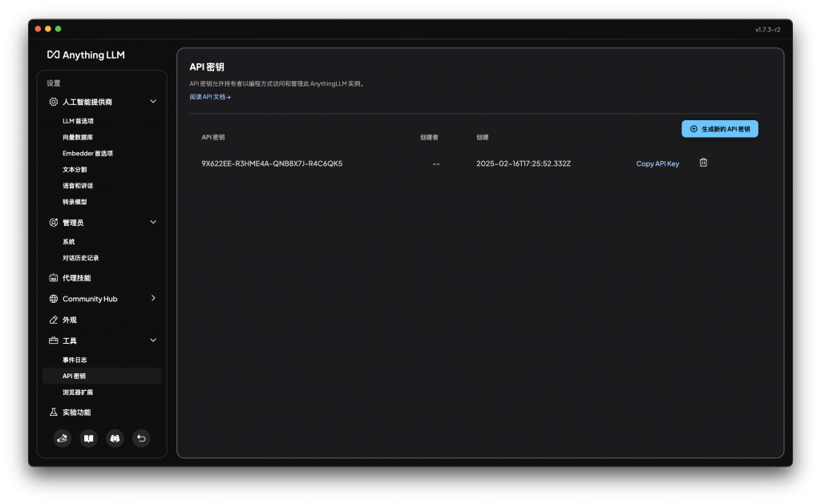Open the 阅读 API 文档 link

[210, 97]
